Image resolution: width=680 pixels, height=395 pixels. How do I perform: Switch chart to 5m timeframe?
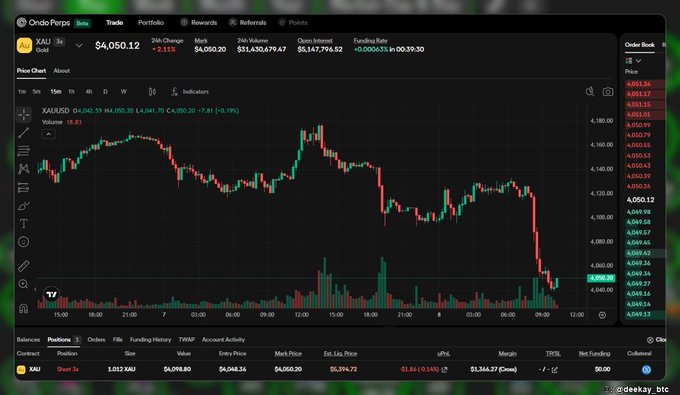[x=36, y=91]
